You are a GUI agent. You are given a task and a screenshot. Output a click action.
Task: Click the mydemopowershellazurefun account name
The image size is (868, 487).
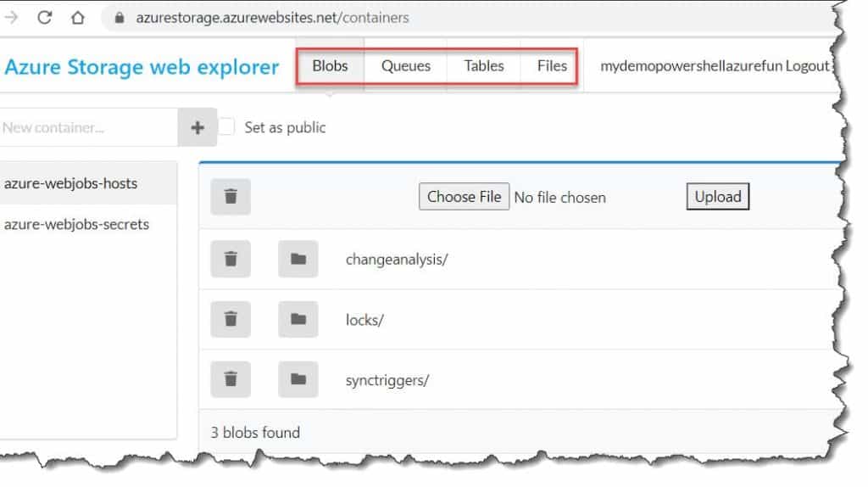pyautogui.click(x=692, y=66)
